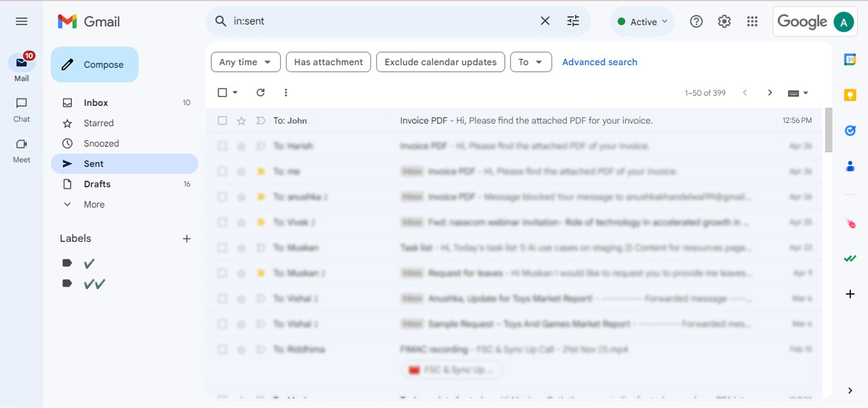The height and width of the screenshot is (408, 868).
Task: Open Google Calendar in side panel
Action: point(850,60)
